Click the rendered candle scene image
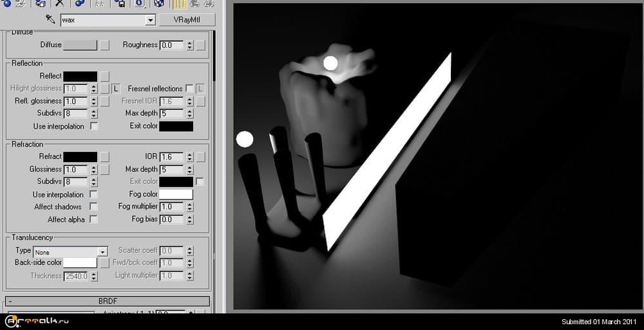 pyautogui.click(x=437, y=156)
